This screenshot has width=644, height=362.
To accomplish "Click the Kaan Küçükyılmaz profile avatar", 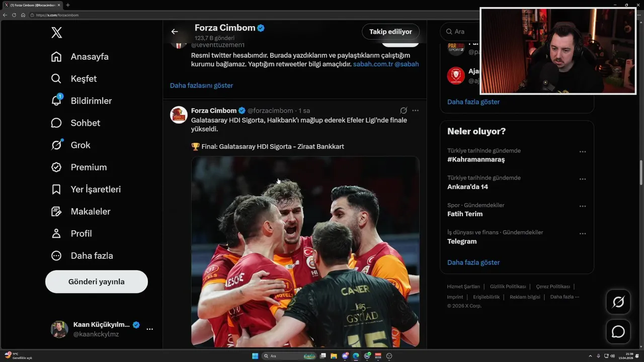I will (59, 329).
